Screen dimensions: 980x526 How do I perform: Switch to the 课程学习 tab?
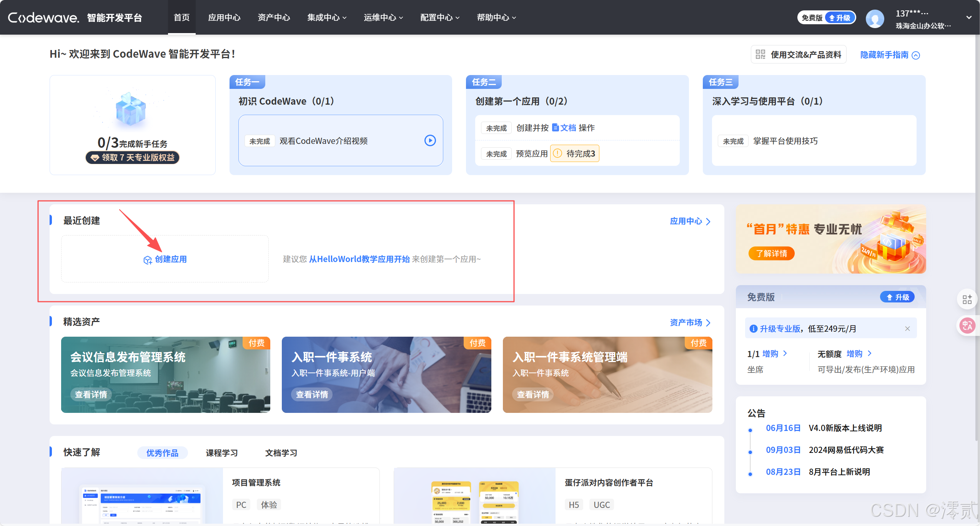[222, 453]
